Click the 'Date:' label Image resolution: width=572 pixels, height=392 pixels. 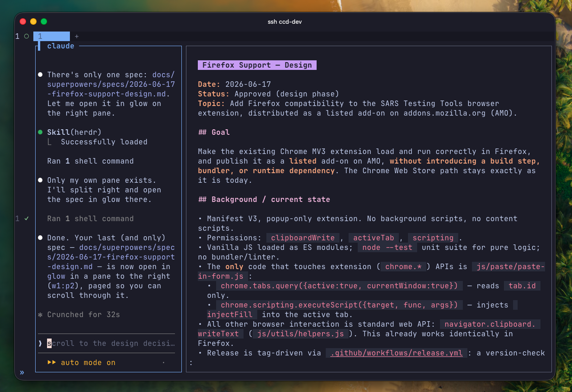coord(209,85)
